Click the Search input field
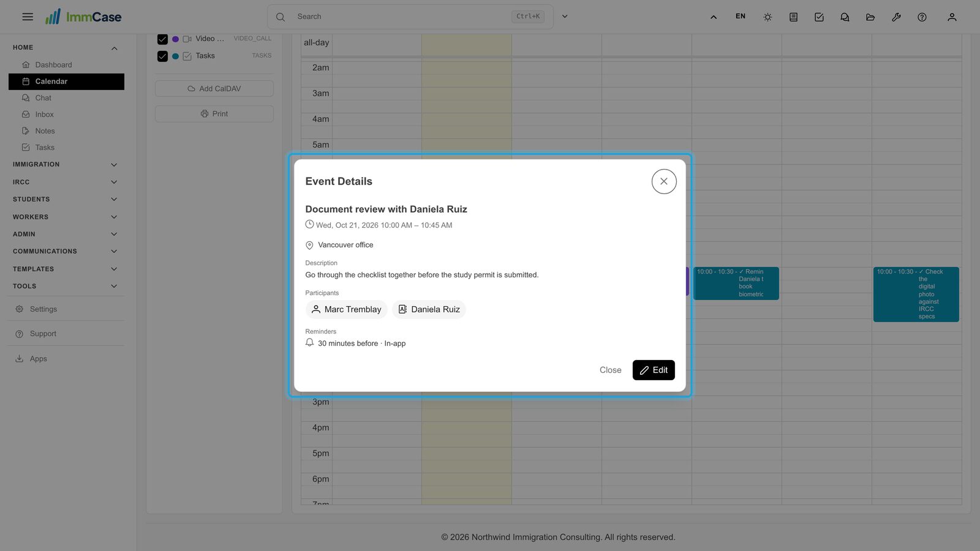 (410, 17)
